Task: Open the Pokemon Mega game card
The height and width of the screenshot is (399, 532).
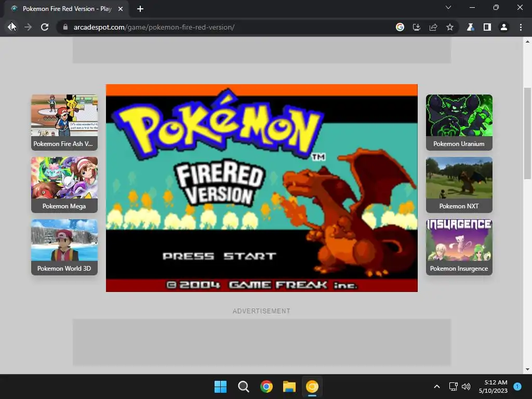Action: click(x=64, y=185)
